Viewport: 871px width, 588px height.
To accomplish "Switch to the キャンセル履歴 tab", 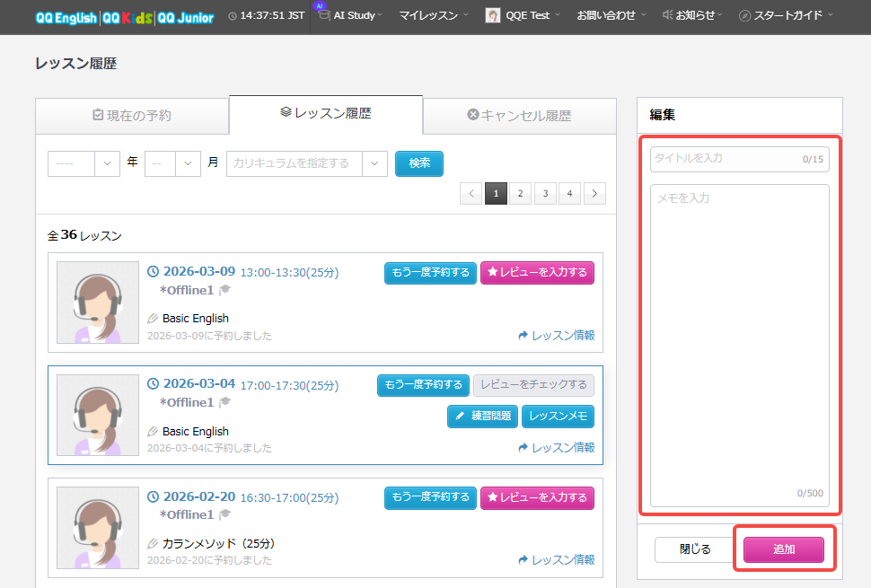I will tap(519, 116).
